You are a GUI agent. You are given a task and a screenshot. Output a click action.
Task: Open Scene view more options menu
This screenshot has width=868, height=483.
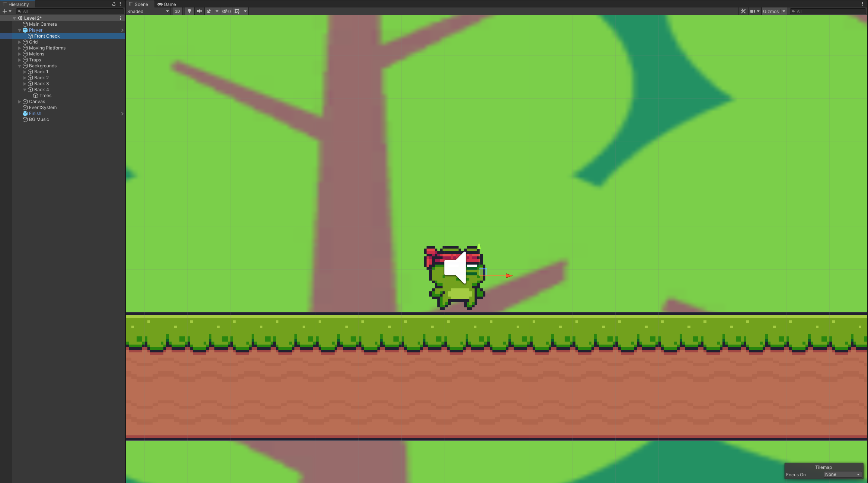click(862, 4)
